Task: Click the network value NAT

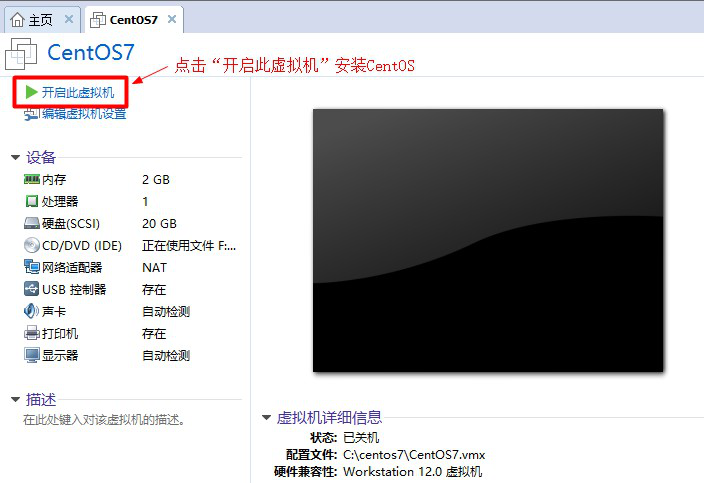Action: point(154,268)
